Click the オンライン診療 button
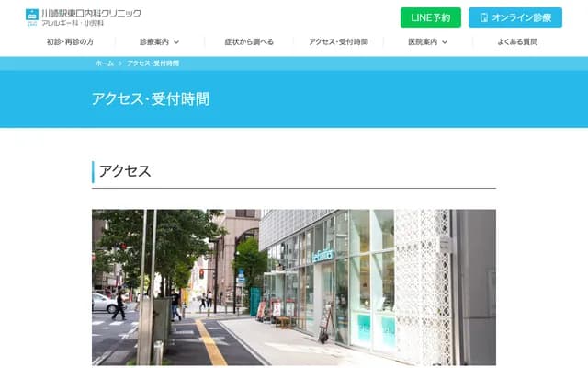 515,17
